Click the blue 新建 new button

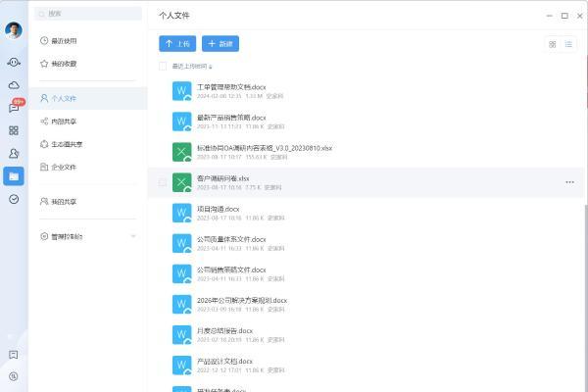click(220, 44)
